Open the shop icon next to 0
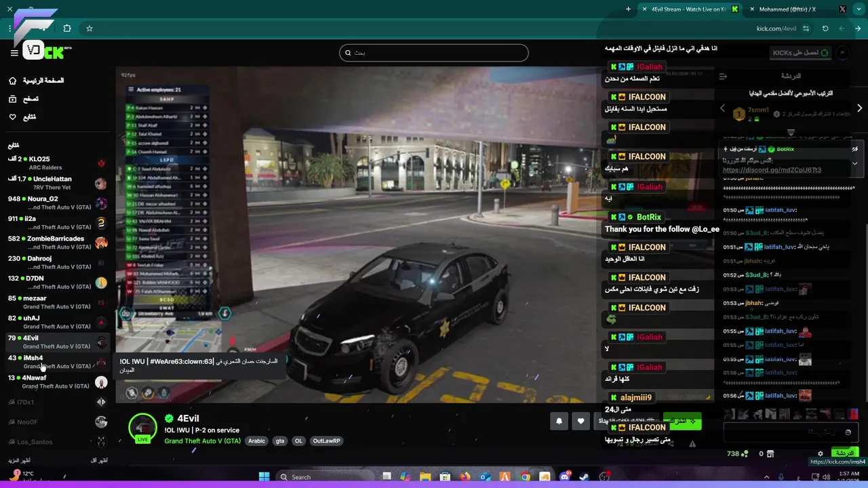The height and width of the screenshot is (488, 868). (771, 453)
